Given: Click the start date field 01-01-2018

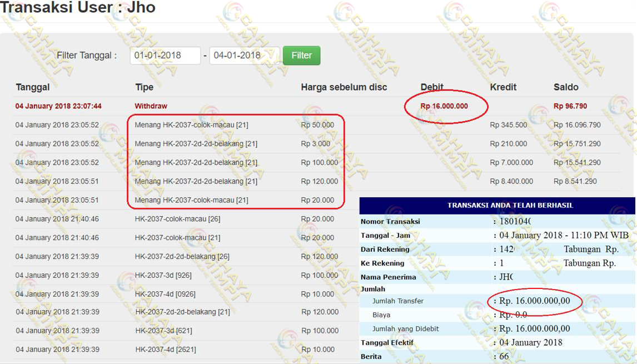Looking at the screenshot, I should click(165, 56).
